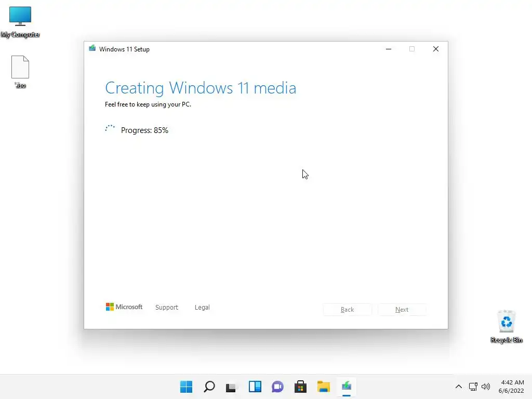532x399 pixels.
Task: Open Task View on taskbar
Action: [231, 387]
